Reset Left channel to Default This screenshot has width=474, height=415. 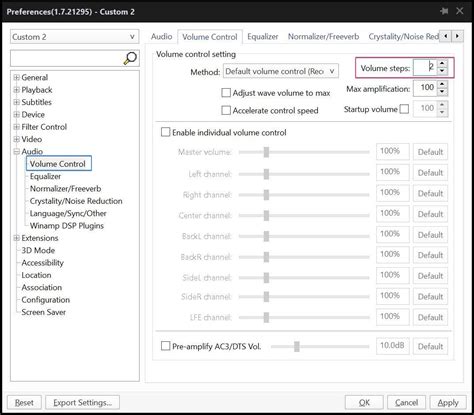(430, 173)
